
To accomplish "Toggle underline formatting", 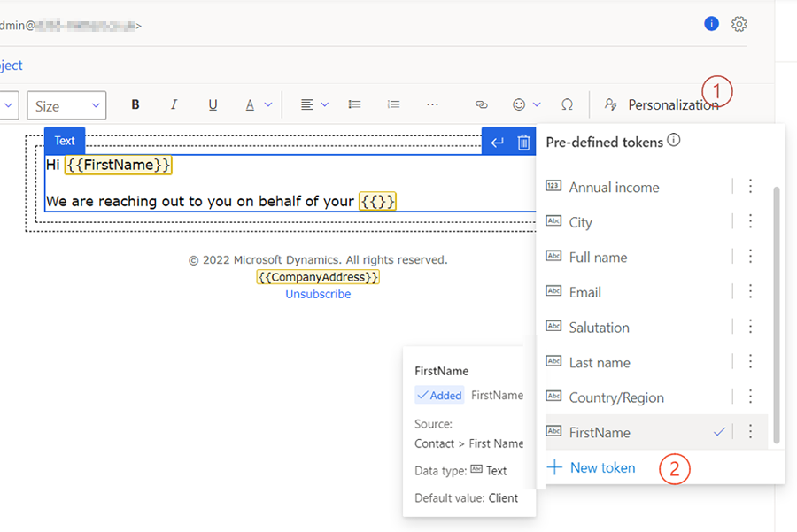I will (213, 104).
